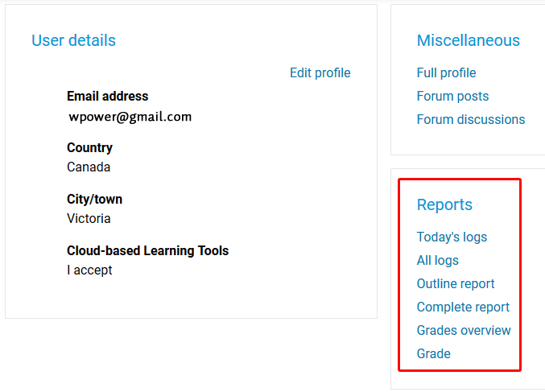Click the 'I accept' text
Image resolution: width=545 pixels, height=392 pixels.
89,270
